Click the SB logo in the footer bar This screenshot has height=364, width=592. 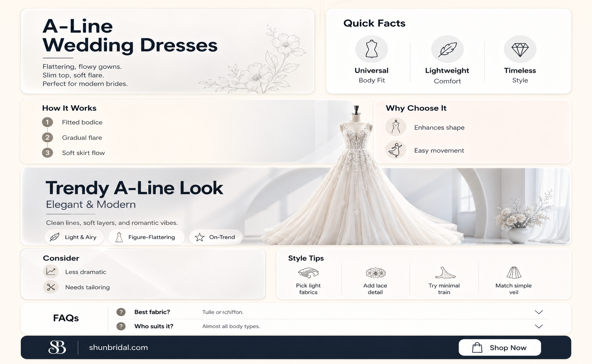(57, 347)
